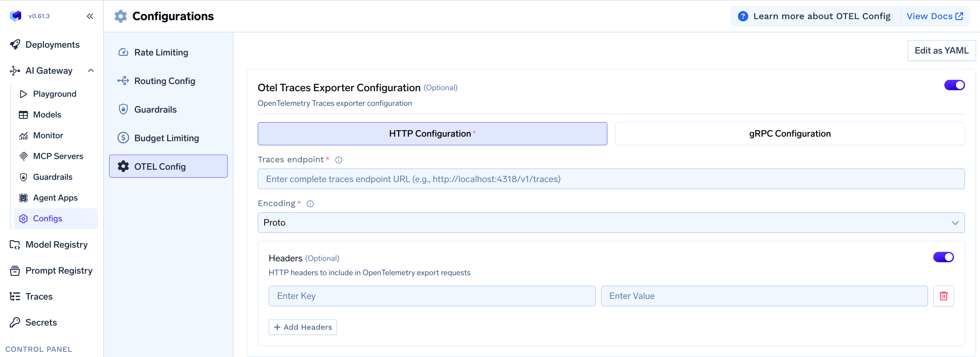
Task: Switch to gRPC Configuration tab
Action: pos(790,134)
